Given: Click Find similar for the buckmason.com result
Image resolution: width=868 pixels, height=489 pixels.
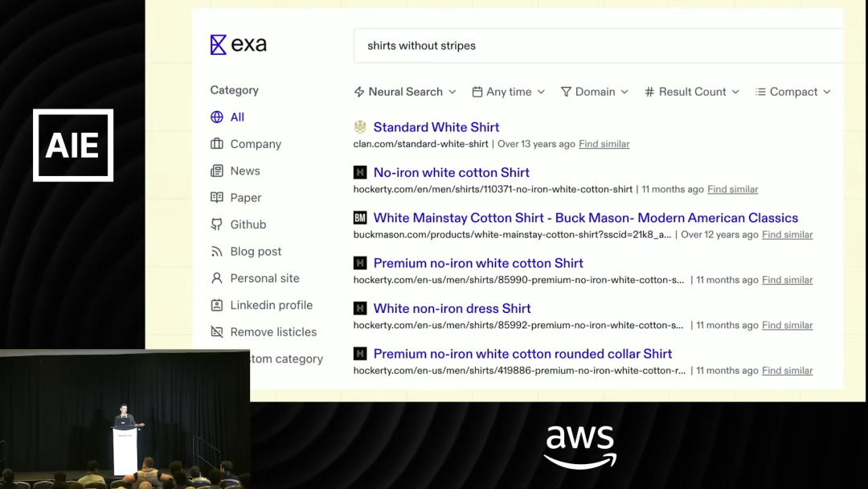Looking at the screenshot, I should pyautogui.click(x=787, y=235).
